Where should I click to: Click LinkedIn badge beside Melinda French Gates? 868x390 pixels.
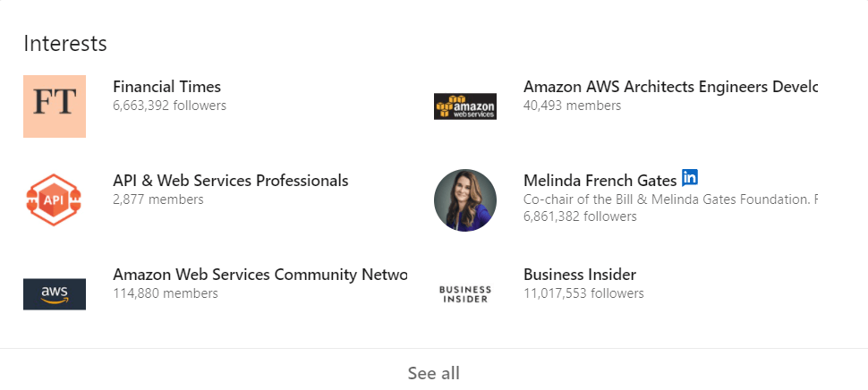[x=690, y=178]
